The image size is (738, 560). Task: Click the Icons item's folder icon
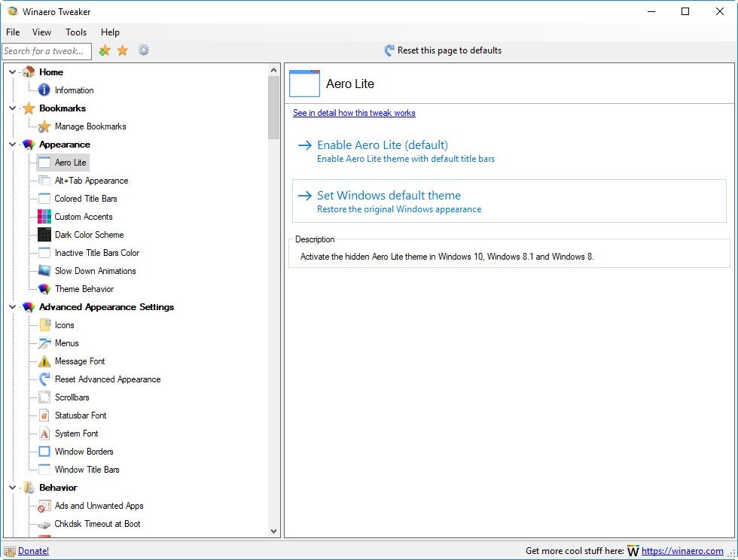(44, 324)
